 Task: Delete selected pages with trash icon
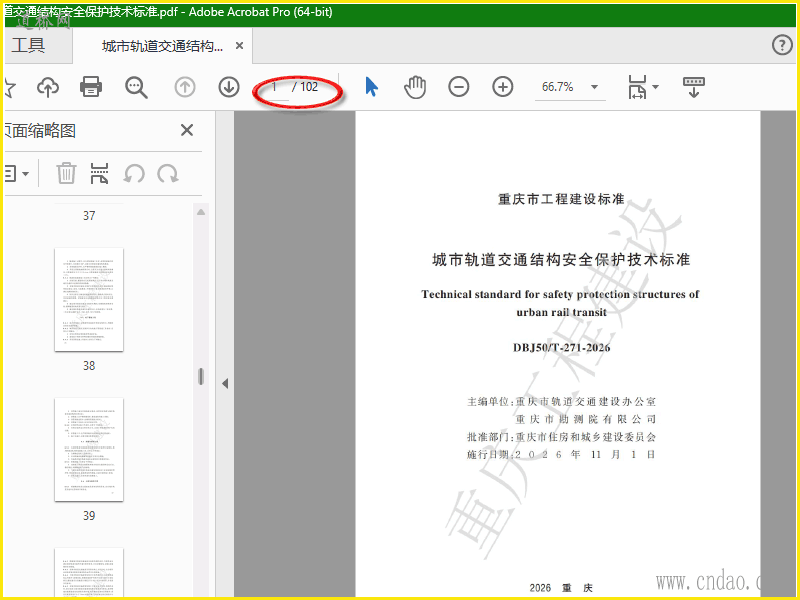click(x=66, y=173)
